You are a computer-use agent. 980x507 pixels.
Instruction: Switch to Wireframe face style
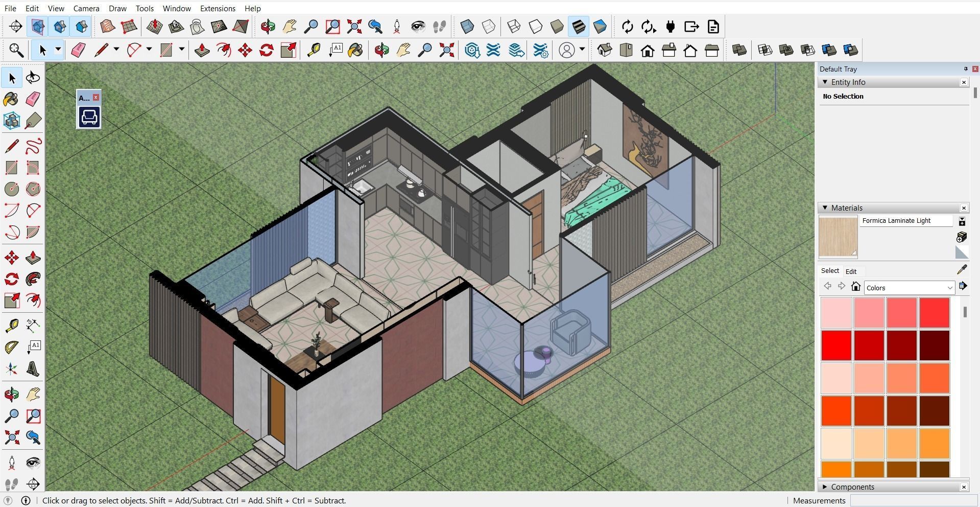(x=514, y=27)
